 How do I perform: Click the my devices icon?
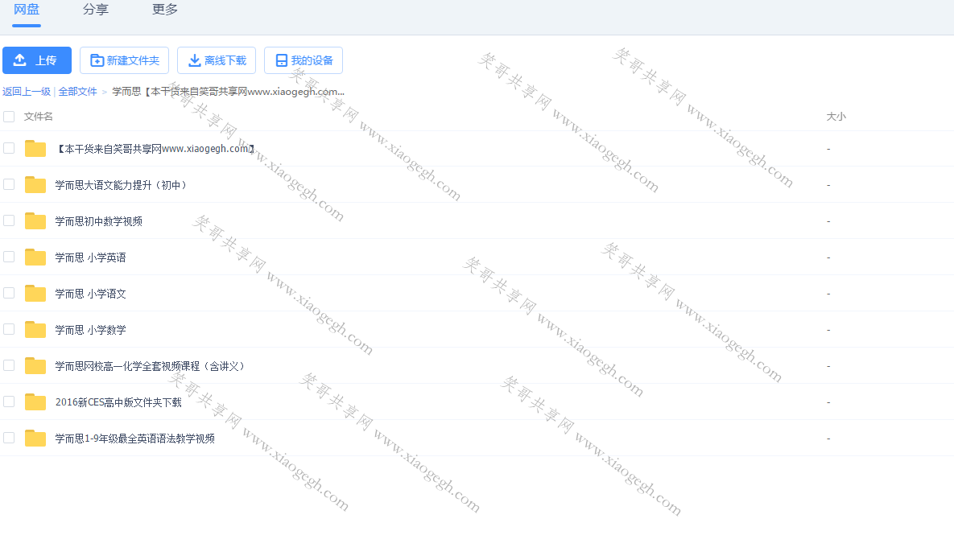tap(282, 60)
